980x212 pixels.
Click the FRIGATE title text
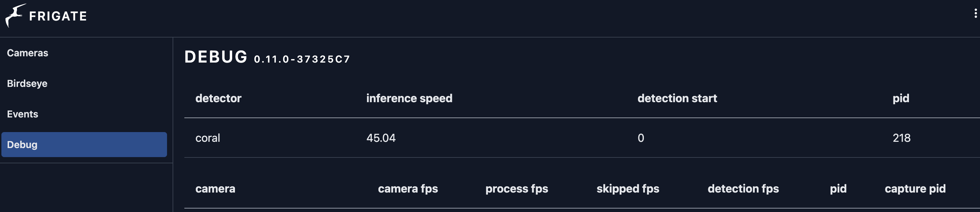click(x=58, y=16)
